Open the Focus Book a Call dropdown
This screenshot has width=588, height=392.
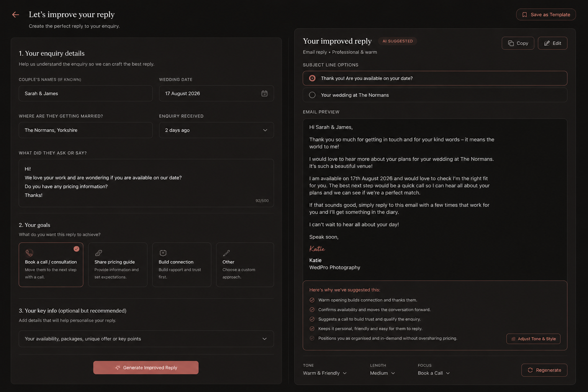(x=434, y=373)
